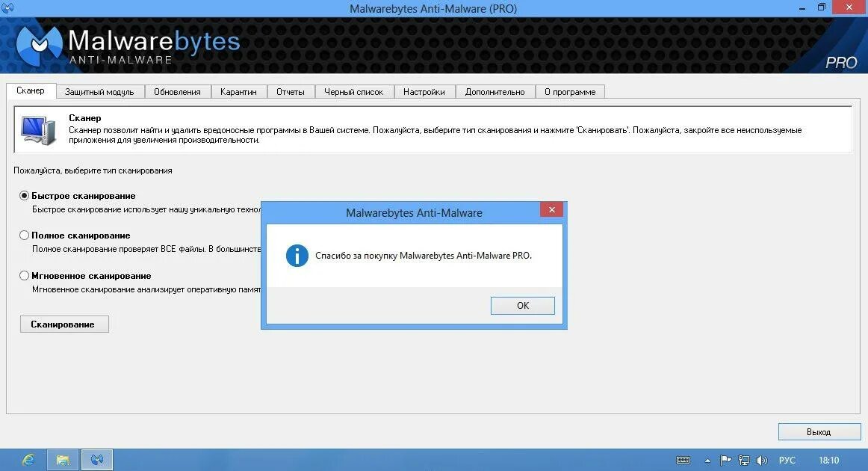868x471 pixels.
Task: Click OK in the dialog
Action: point(523,305)
